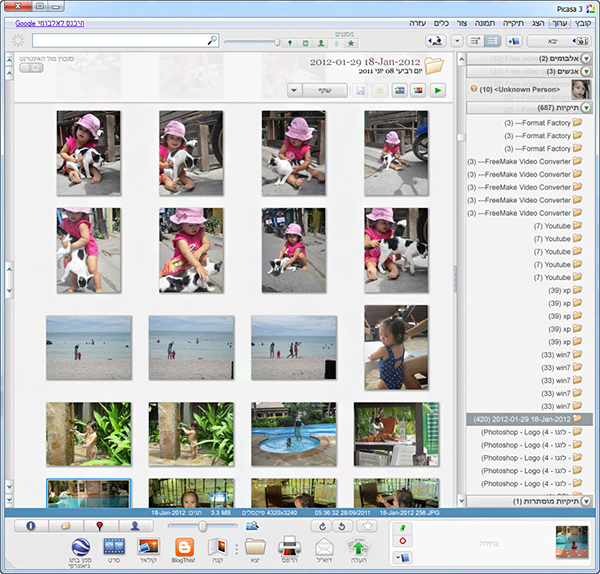
Task: Click the Google web albums sign-in link
Action: (x=50, y=23)
